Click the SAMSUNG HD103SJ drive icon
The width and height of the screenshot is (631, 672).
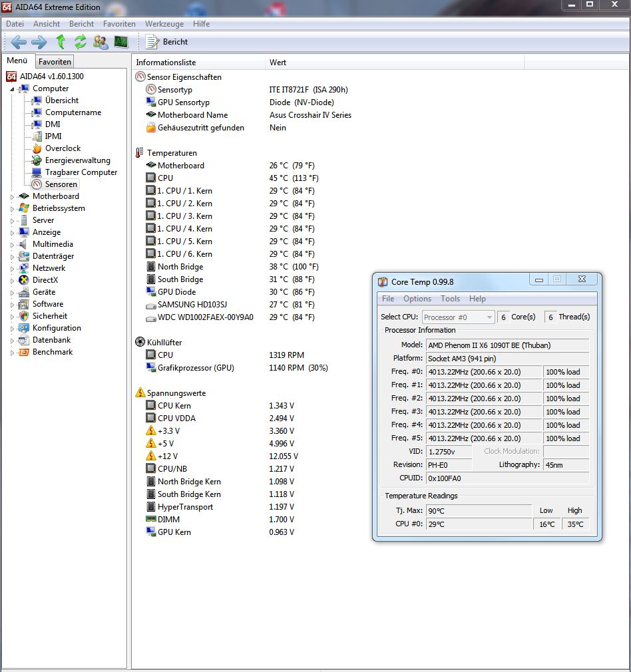151,305
